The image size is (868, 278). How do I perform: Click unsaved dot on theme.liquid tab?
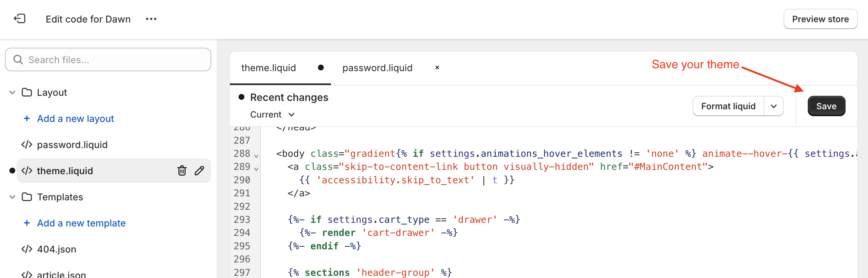coord(321,68)
